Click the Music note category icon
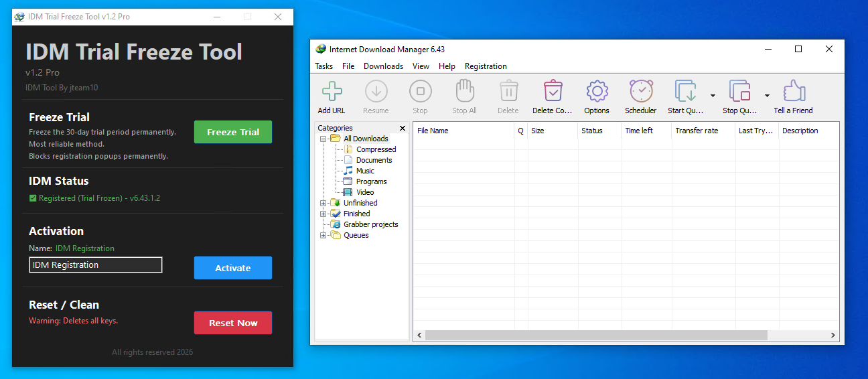The width and height of the screenshot is (868, 379). point(348,171)
